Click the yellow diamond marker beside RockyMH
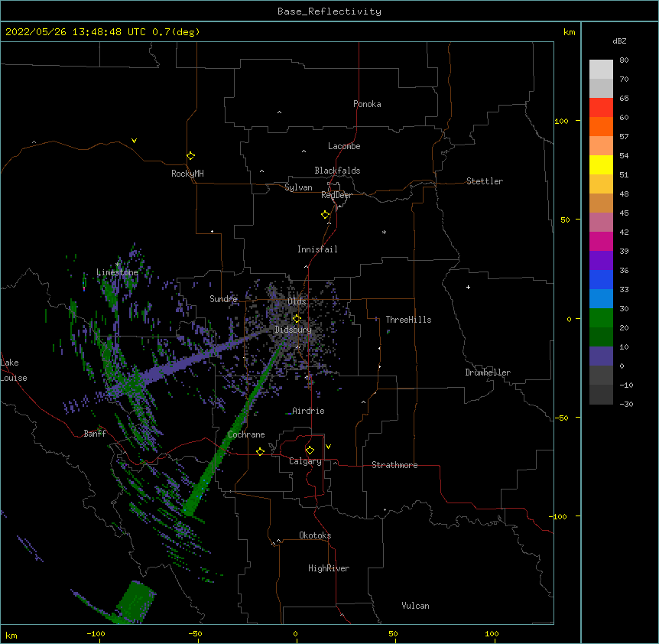The height and width of the screenshot is (644, 659). click(x=190, y=155)
